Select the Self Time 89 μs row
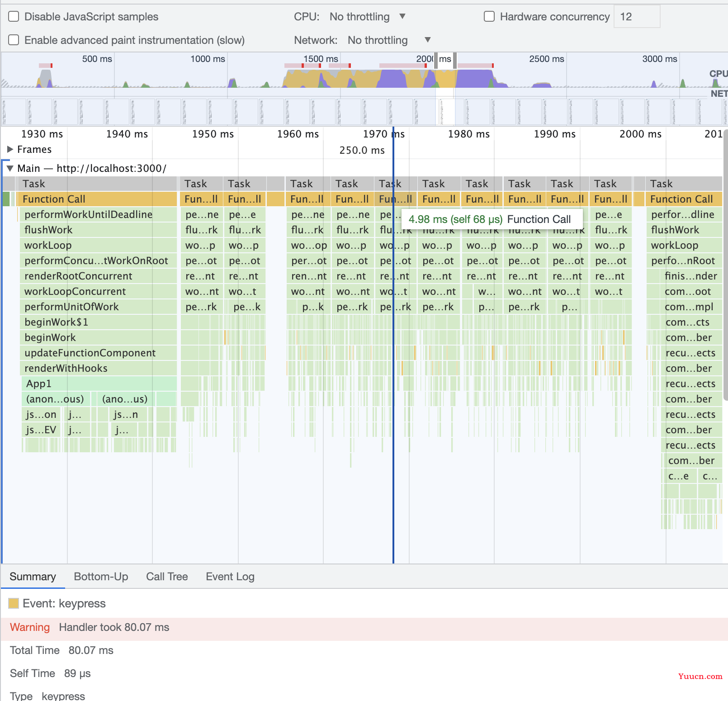The width and height of the screenshot is (728, 701). pyautogui.click(x=50, y=673)
